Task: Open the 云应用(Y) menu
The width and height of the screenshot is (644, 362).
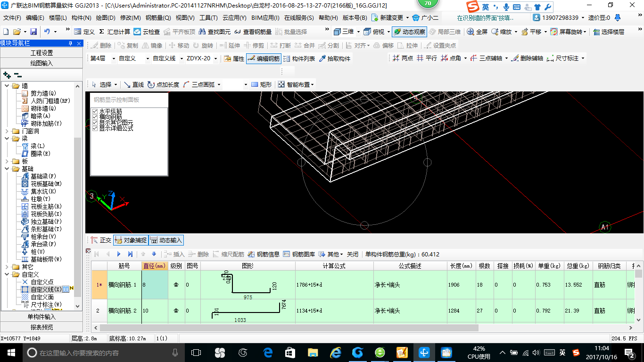Action: coord(234,18)
